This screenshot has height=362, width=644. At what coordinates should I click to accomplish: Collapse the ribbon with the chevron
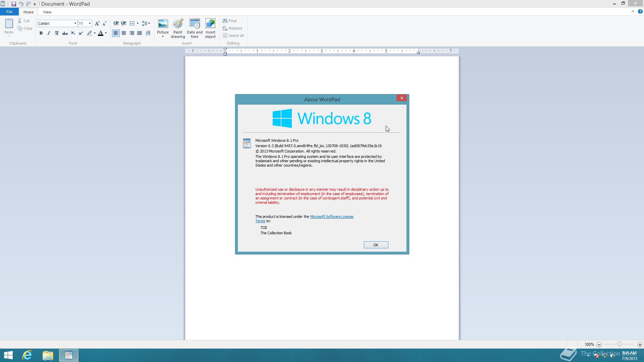(x=633, y=11)
